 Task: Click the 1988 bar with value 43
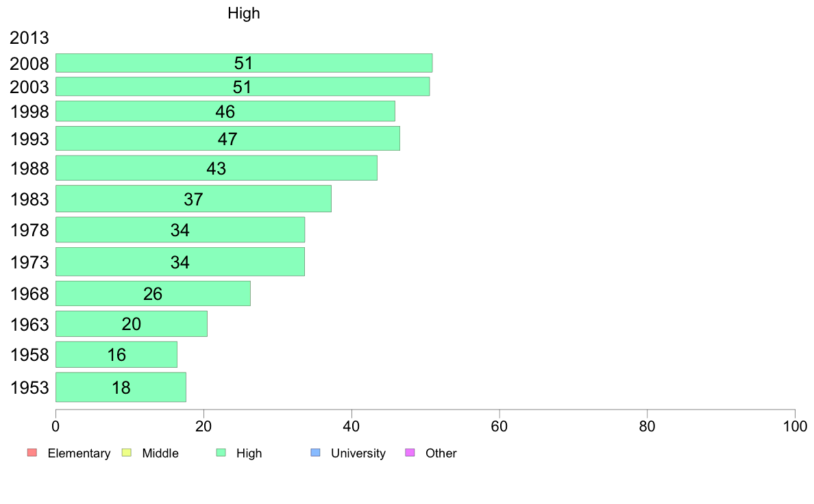click(x=217, y=168)
